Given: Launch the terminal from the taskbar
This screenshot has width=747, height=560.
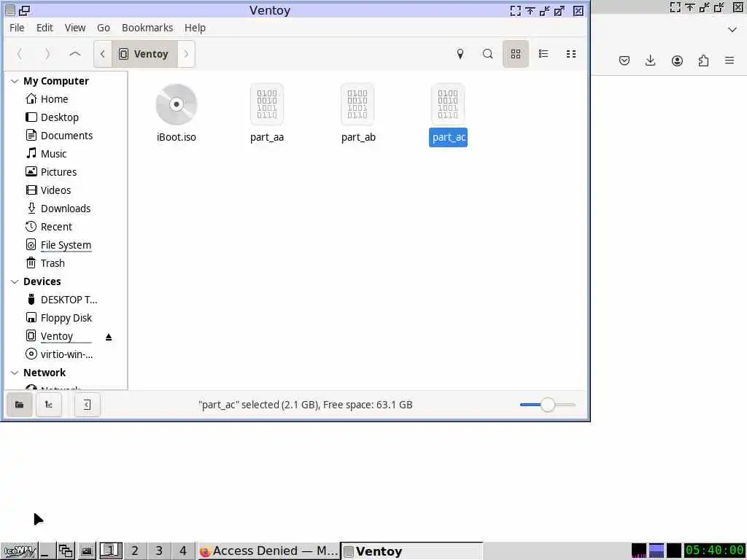Looking at the screenshot, I should (x=86, y=551).
